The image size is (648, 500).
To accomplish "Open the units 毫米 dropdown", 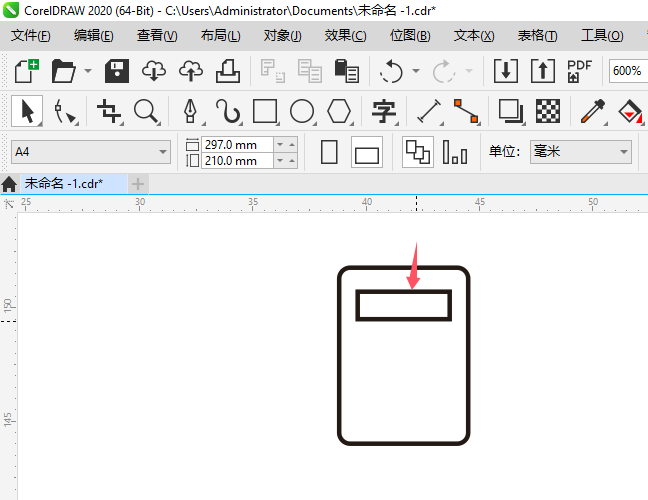I will (581, 152).
